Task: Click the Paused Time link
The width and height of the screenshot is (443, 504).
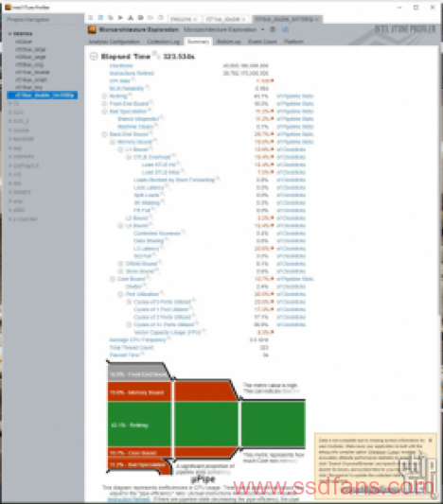Action: point(125,355)
